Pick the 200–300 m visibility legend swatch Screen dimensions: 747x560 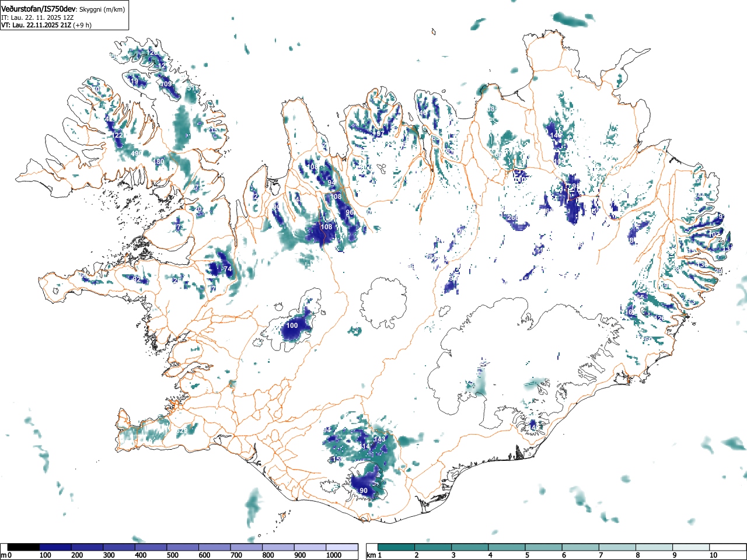coord(88,547)
